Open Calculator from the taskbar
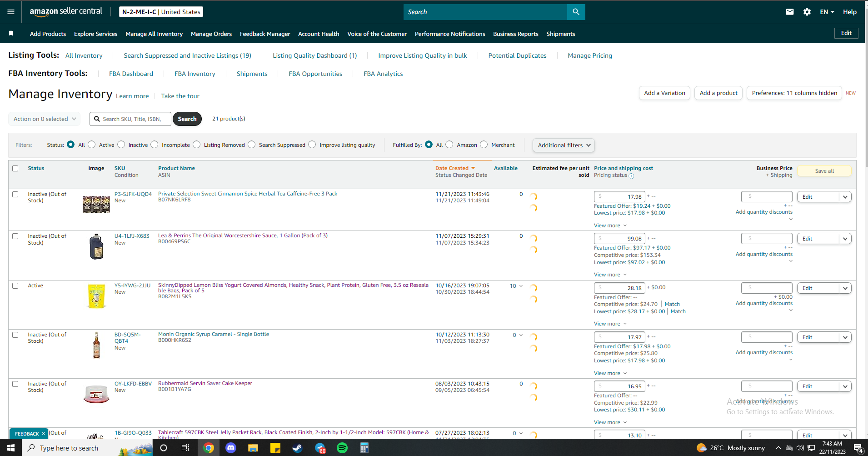The height and width of the screenshot is (456, 868). [364, 448]
